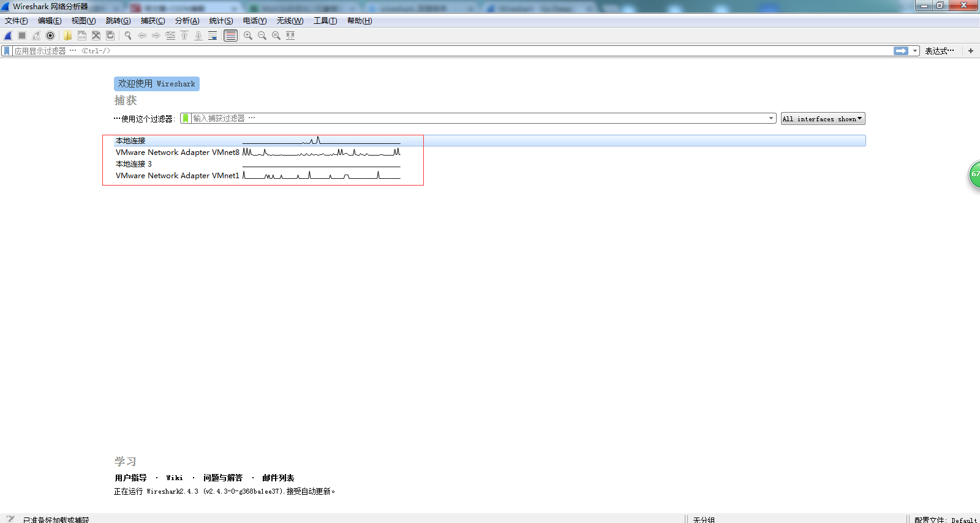The image size is (980, 523).
Task: Open the 用户指导 link
Action: pyautogui.click(x=130, y=478)
